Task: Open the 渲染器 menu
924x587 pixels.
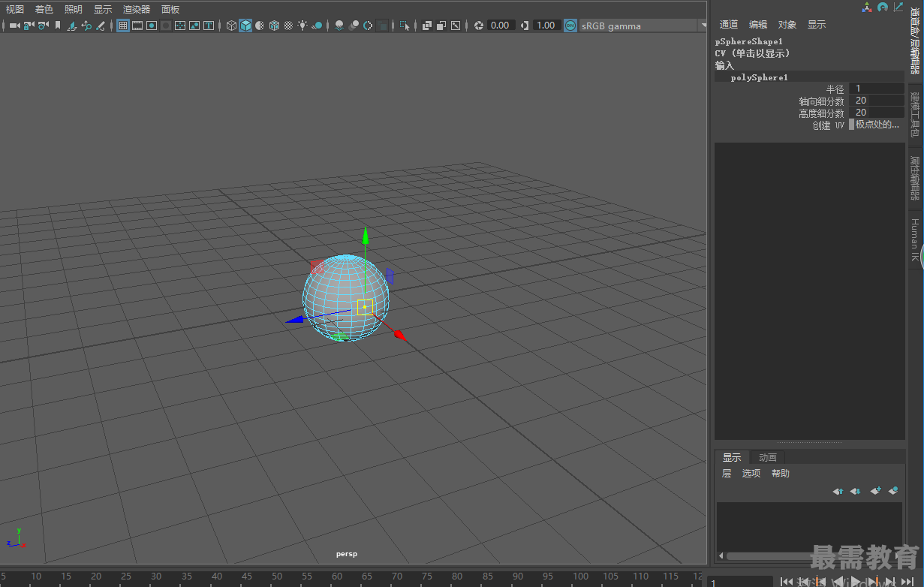Action: (137, 10)
